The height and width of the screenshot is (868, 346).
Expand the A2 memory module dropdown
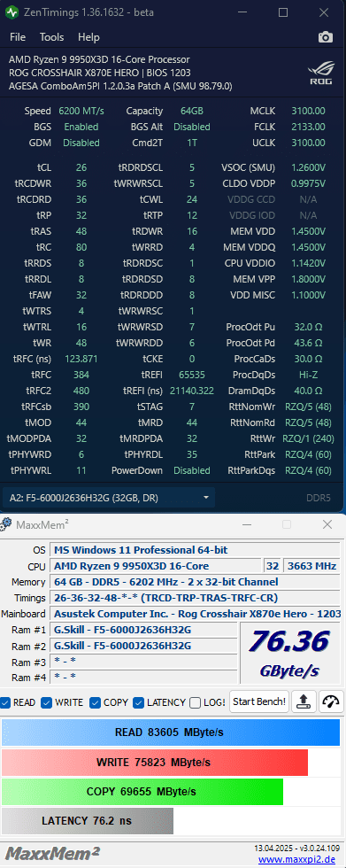point(109,498)
